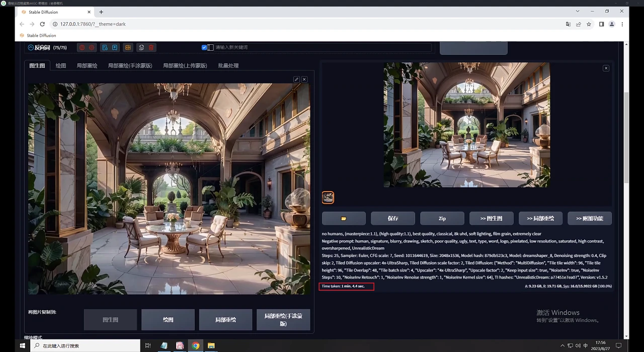The image size is (644, 352).
Task: Toggle the switch next to the keyword checkbox
Action: (x=210, y=47)
